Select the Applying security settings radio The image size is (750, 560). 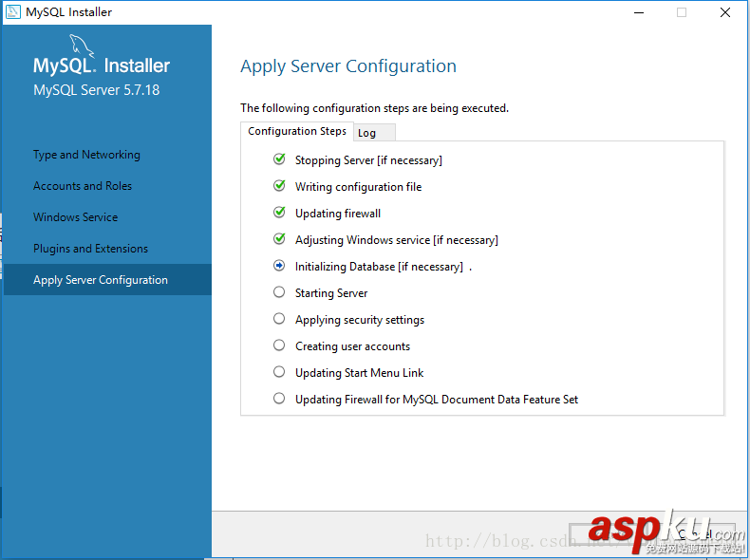[x=279, y=319]
